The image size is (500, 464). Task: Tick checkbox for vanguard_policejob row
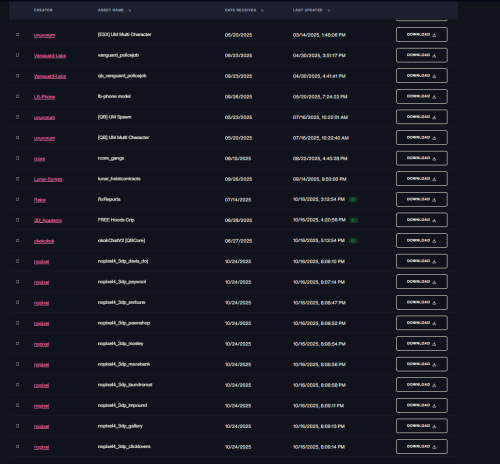[18, 55]
